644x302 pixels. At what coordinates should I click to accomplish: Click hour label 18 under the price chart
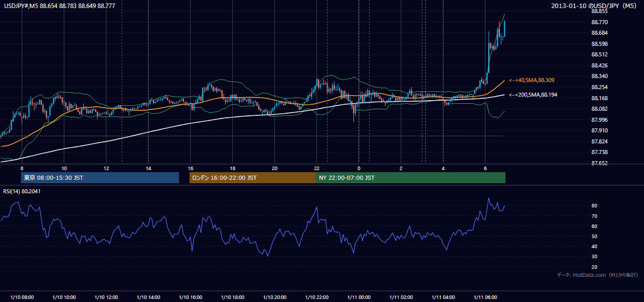tap(232, 168)
